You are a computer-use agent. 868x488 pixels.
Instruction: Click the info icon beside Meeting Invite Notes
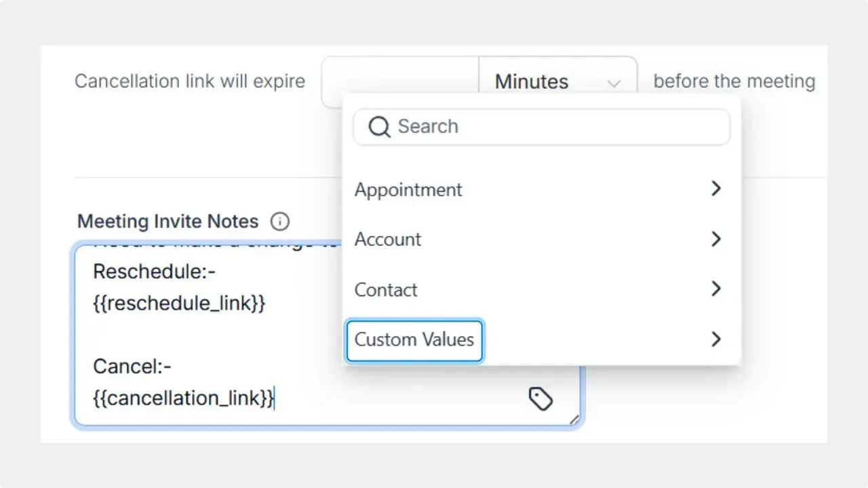pos(279,221)
